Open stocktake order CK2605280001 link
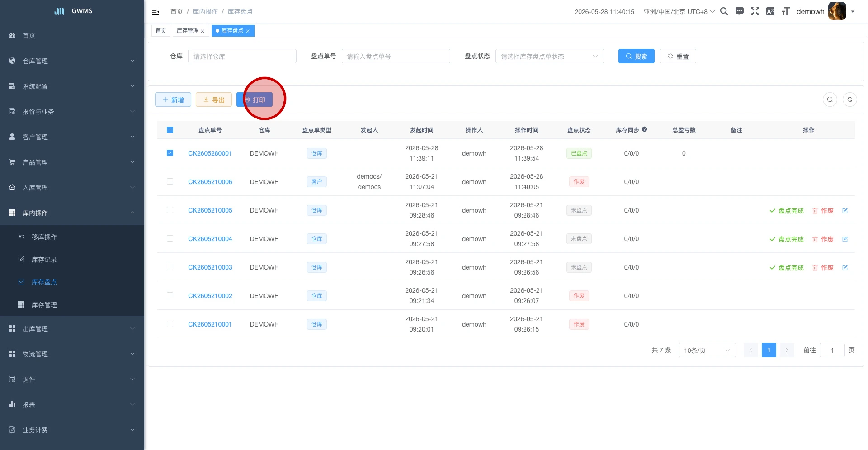This screenshot has width=868, height=450. (x=210, y=153)
